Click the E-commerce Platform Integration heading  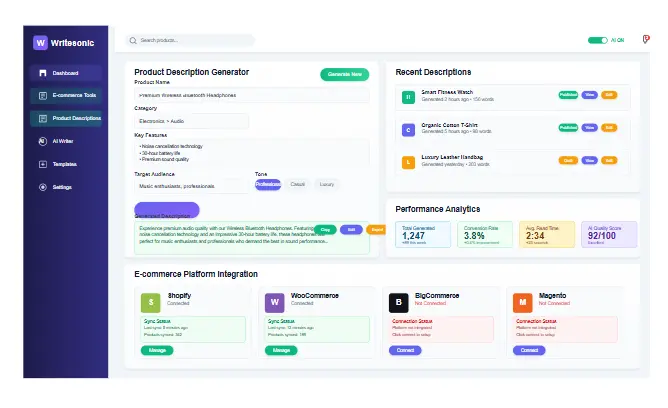196,274
